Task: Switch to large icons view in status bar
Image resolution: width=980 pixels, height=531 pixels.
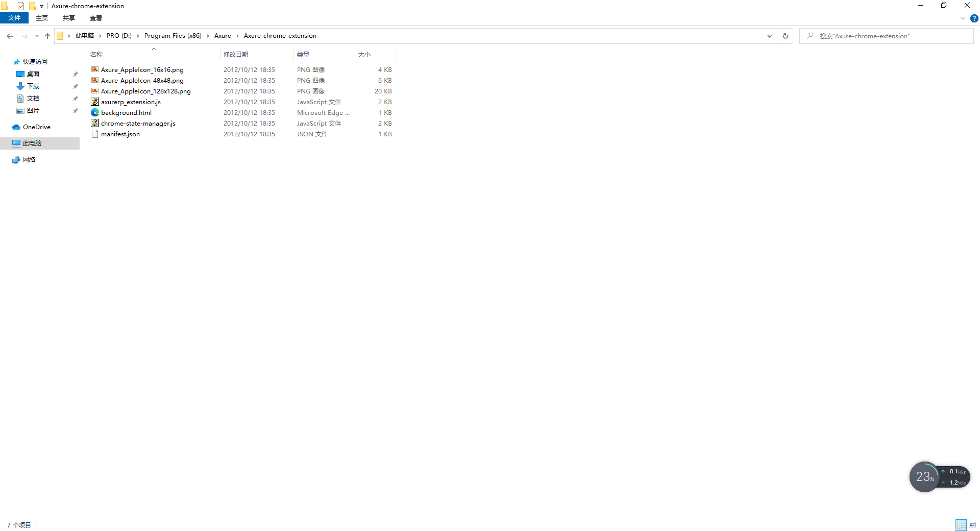Action: click(972, 525)
